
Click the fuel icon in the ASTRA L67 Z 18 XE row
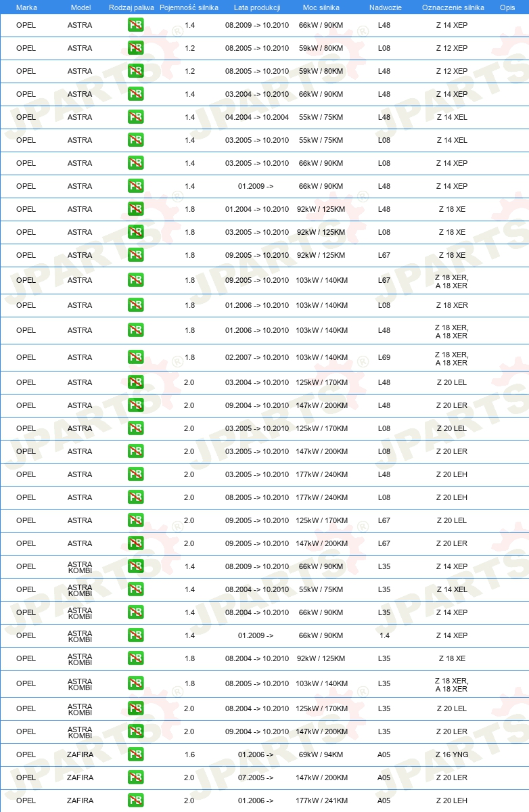(136, 255)
